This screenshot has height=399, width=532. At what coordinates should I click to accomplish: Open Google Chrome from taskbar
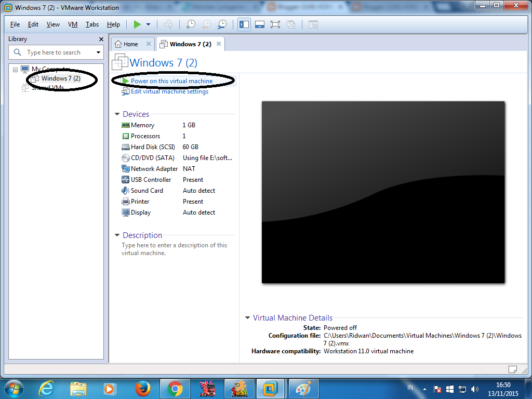tap(175, 389)
